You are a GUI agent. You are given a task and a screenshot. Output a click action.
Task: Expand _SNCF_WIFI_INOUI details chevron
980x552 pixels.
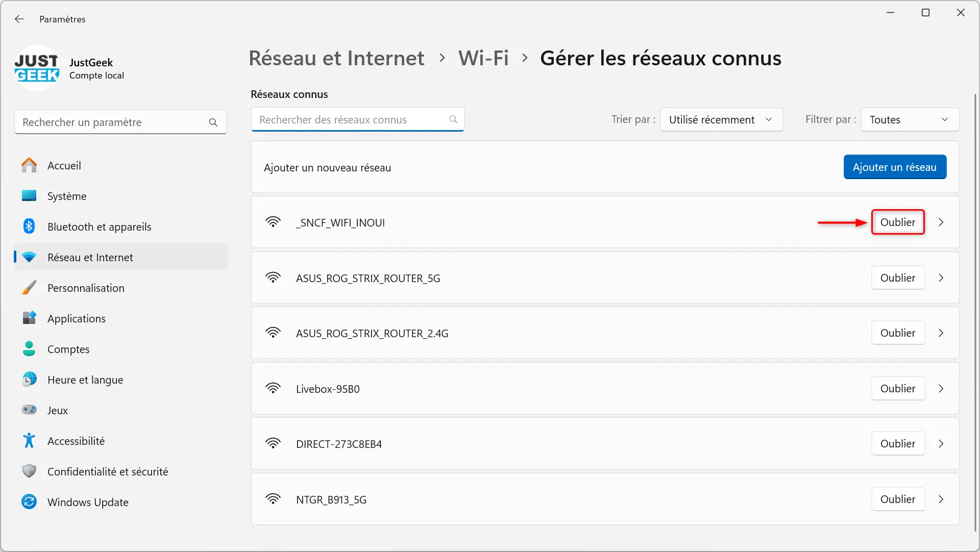click(x=941, y=222)
